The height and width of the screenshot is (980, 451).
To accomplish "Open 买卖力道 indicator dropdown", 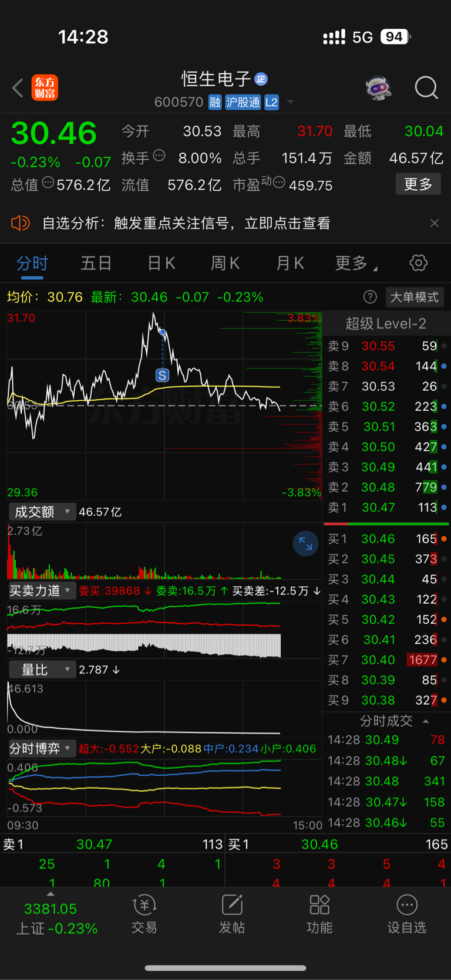I will [x=42, y=591].
